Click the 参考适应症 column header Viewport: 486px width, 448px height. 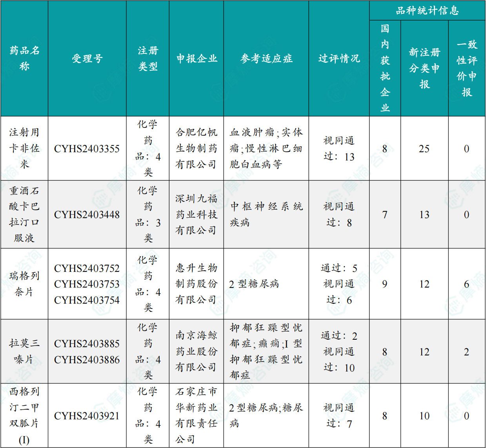point(266,58)
